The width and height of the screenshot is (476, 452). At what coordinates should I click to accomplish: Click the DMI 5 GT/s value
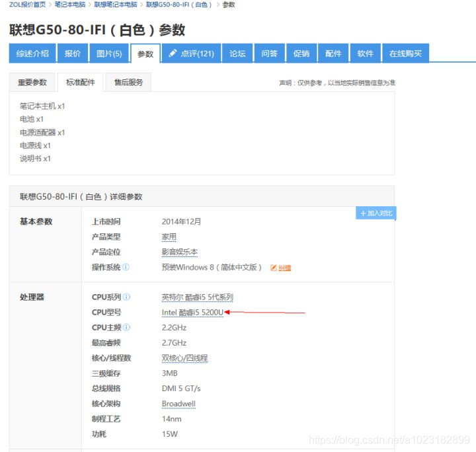(181, 389)
